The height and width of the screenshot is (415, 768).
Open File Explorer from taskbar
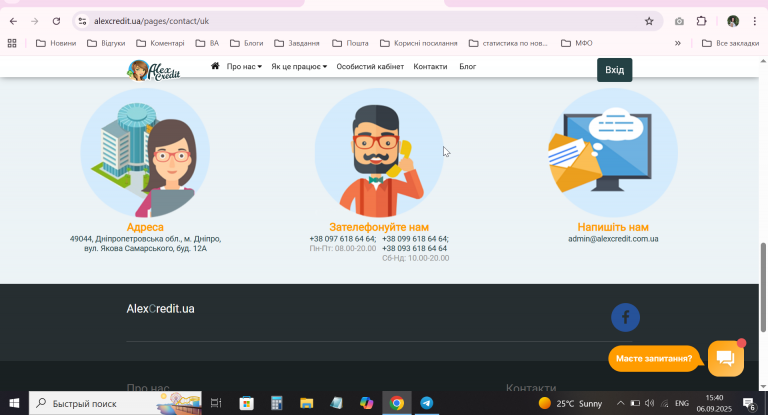307,403
